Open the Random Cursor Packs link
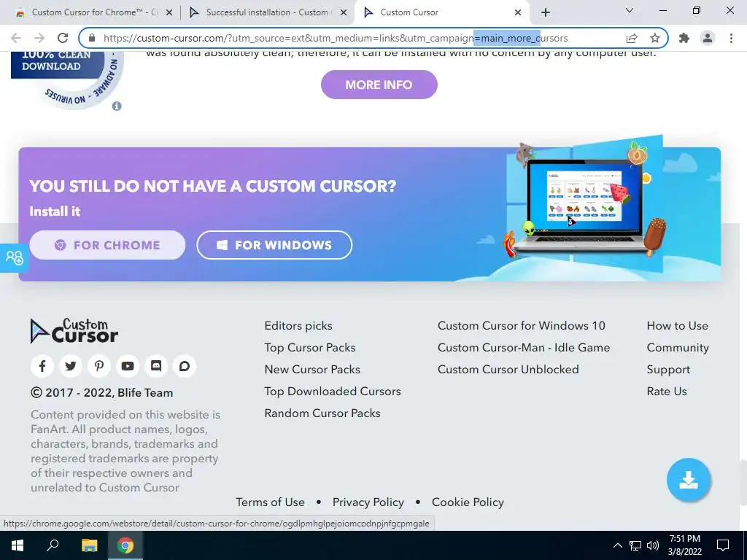Image resolution: width=747 pixels, height=560 pixels. tap(322, 413)
